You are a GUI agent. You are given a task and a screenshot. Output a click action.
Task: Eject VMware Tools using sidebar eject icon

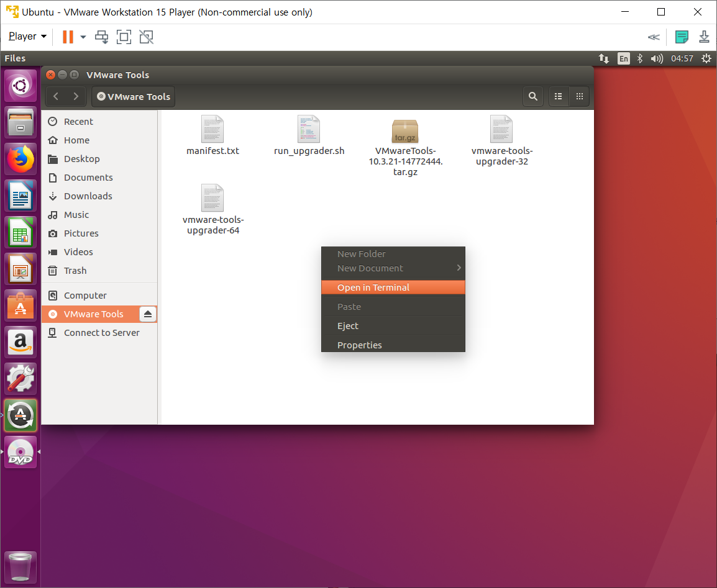coord(148,314)
